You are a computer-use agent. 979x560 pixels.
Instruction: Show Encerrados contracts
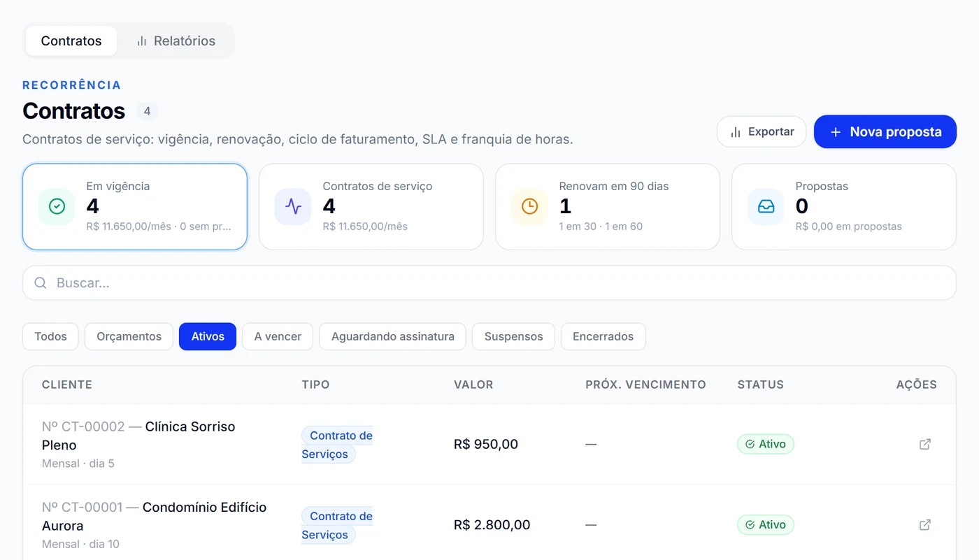click(x=603, y=336)
